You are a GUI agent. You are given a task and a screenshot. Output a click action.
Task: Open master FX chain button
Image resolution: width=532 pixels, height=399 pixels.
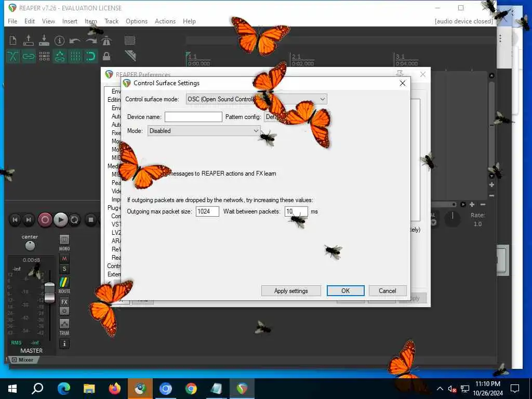tap(64, 302)
